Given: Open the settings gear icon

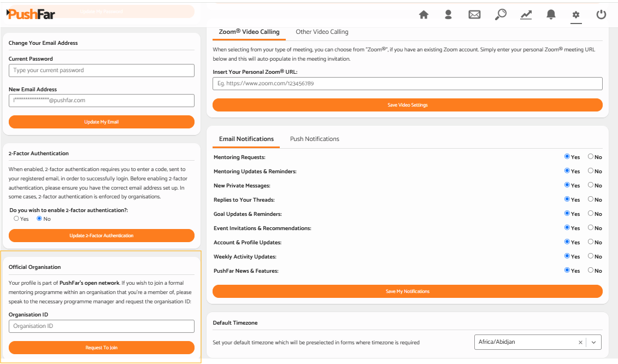Looking at the screenshot, I should coord(576,15).
